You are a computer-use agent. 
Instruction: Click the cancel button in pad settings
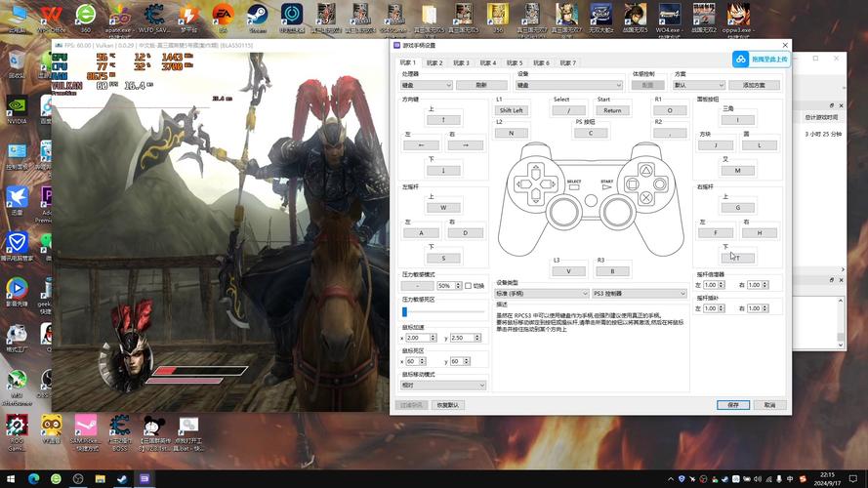click(769, 405)
